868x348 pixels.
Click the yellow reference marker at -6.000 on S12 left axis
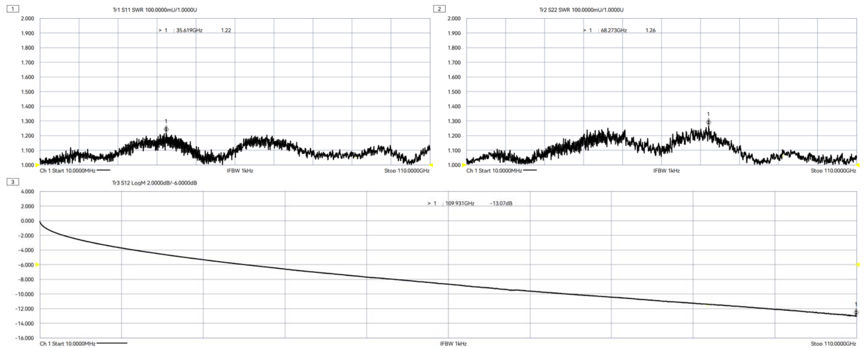37,264
